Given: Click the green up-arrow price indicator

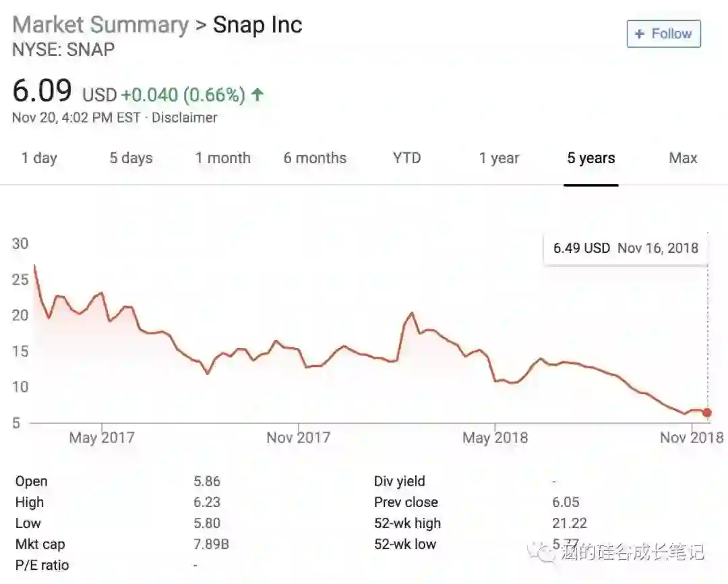Looking at the screenshot, I should [257, 94].
